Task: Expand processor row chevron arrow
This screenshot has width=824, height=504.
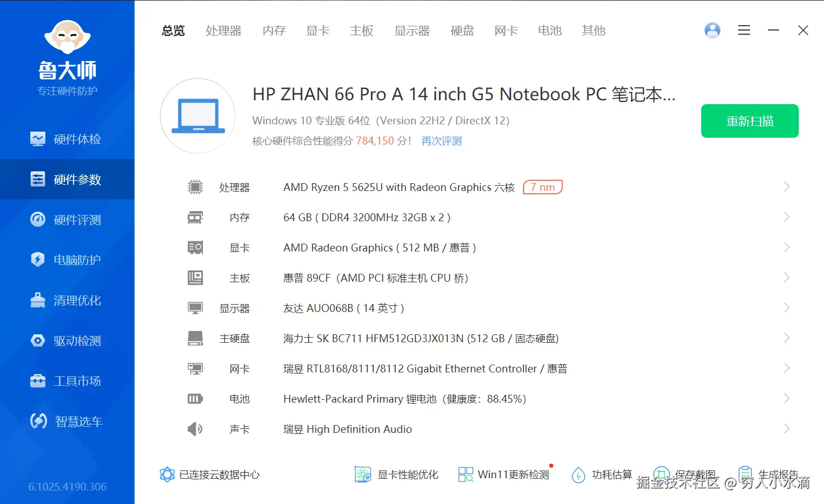Action: point(787,187)
